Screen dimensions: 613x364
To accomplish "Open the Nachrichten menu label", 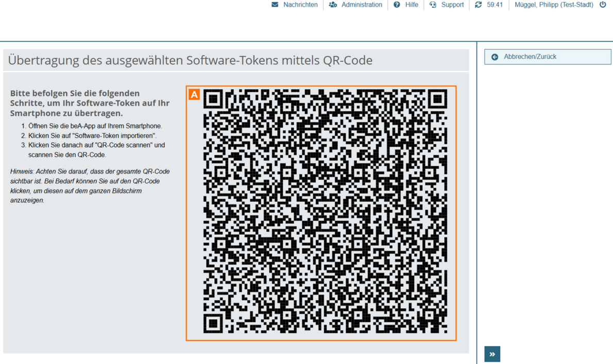I will pyautogui.click(x=300, y=5).
